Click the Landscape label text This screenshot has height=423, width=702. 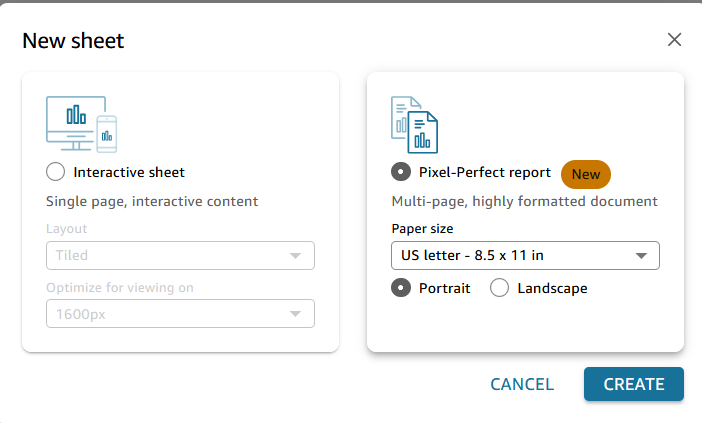point(552,288)
